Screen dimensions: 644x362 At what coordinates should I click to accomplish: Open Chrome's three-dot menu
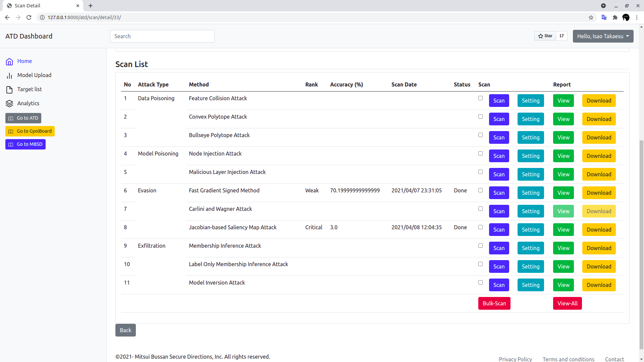(x=637, y=17)
